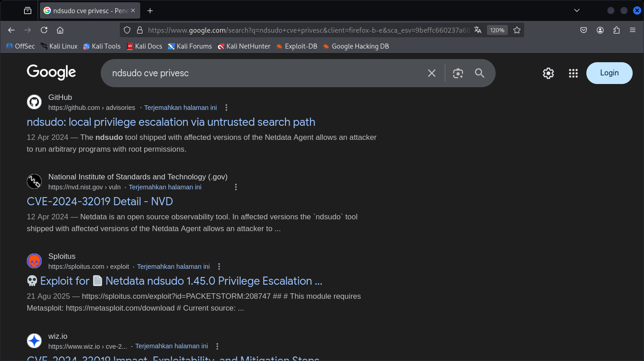Bookmark this page with the star icon
This screenshot has width=644, height=361.
pyautogui.click(x=516, y=30)
